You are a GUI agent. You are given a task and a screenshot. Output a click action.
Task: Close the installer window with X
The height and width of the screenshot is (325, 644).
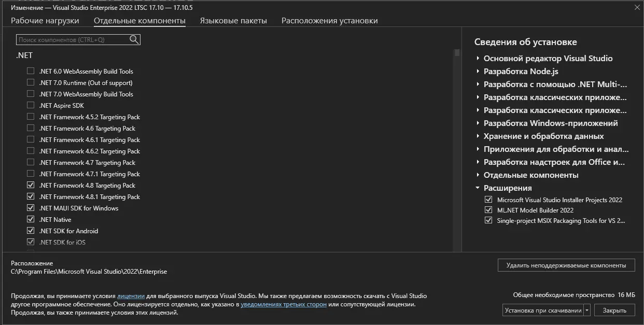637,7
